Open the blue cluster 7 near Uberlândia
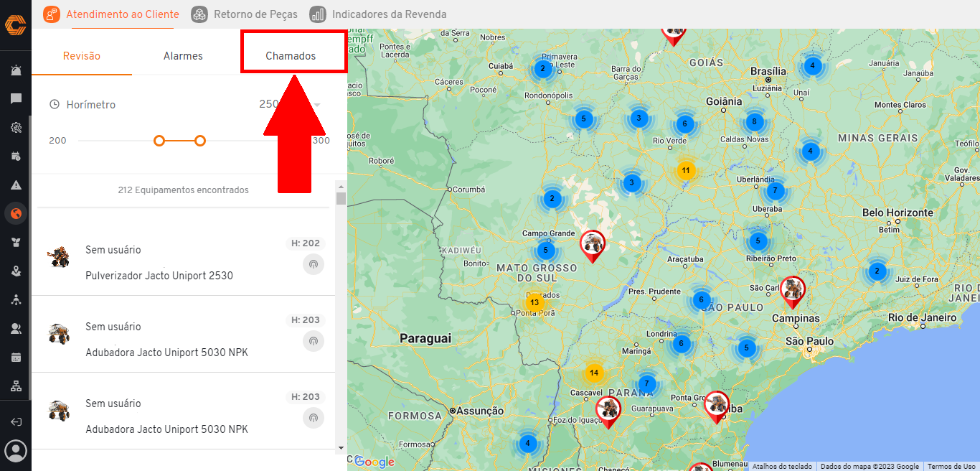This screenshot has width=980, height=471. click(x=774, y=191)
